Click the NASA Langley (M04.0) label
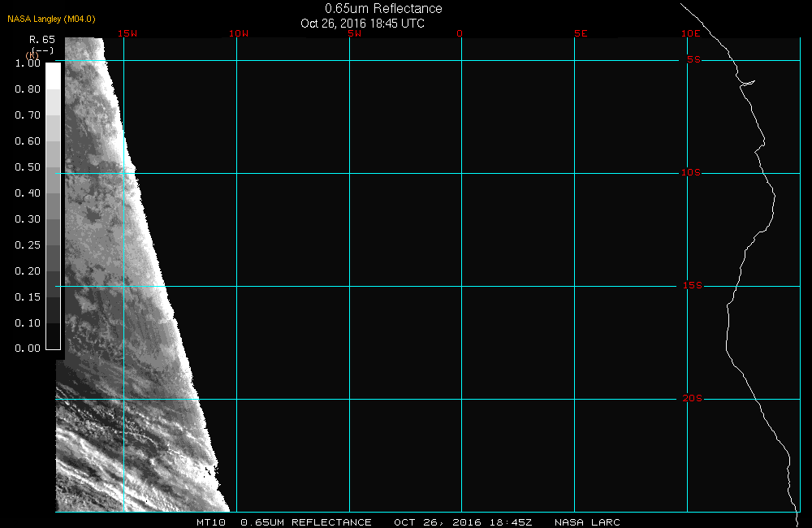 click(51, 19)
